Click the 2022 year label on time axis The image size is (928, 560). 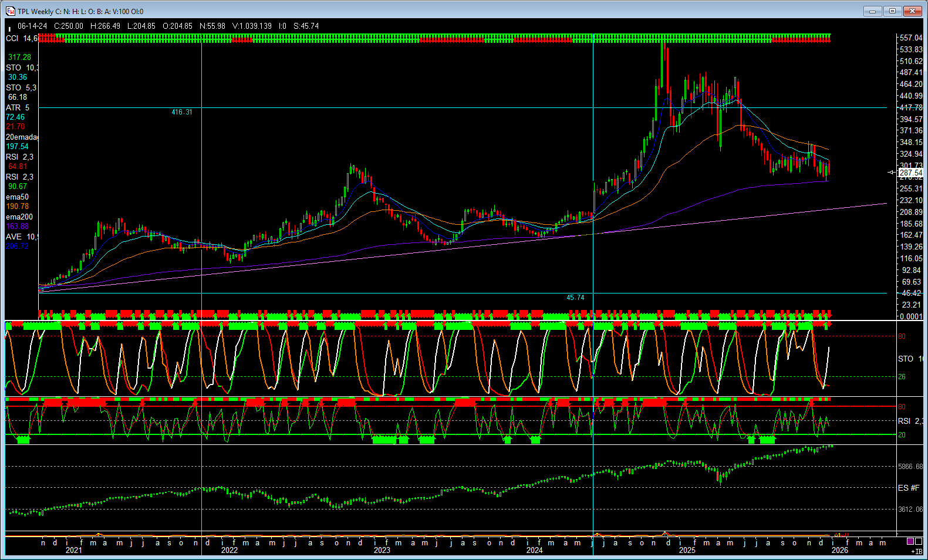[229, 550]
